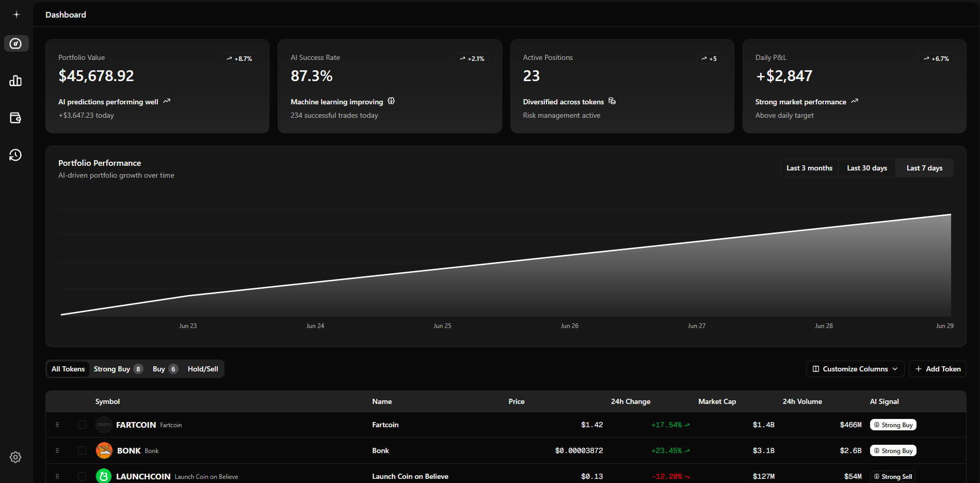The image size is (980, 483).
Task: Click the 23 active positions value
Action: click(x=531, y=76)
